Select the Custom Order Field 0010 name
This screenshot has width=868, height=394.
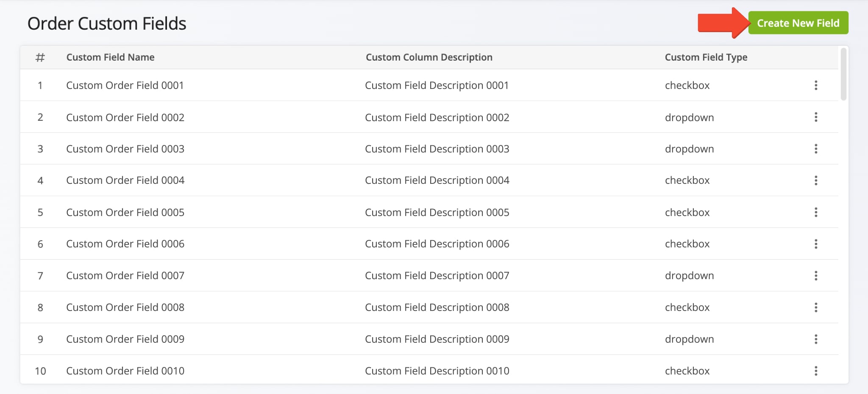click(x=125, y=371)
